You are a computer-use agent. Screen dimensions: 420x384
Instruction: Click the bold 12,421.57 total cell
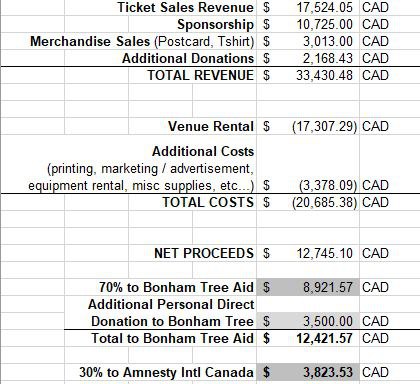click(308, 338)
